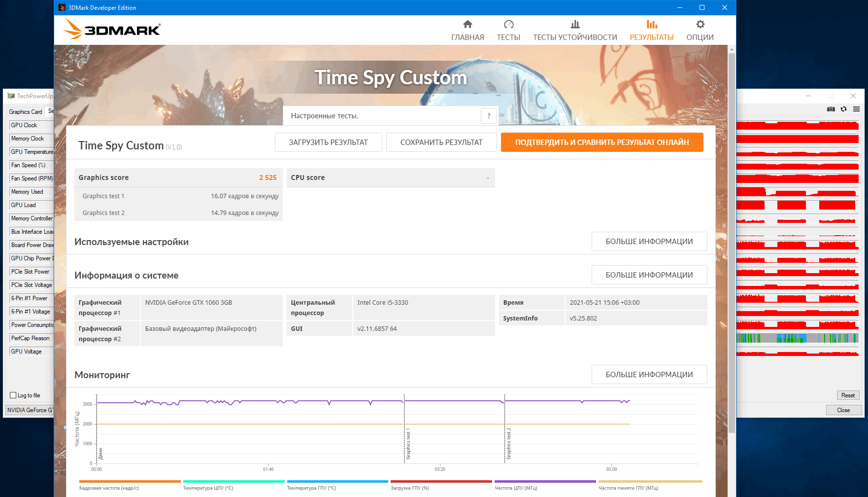Select Graphics Card tab in TechPowerUp window

[26, 112]
